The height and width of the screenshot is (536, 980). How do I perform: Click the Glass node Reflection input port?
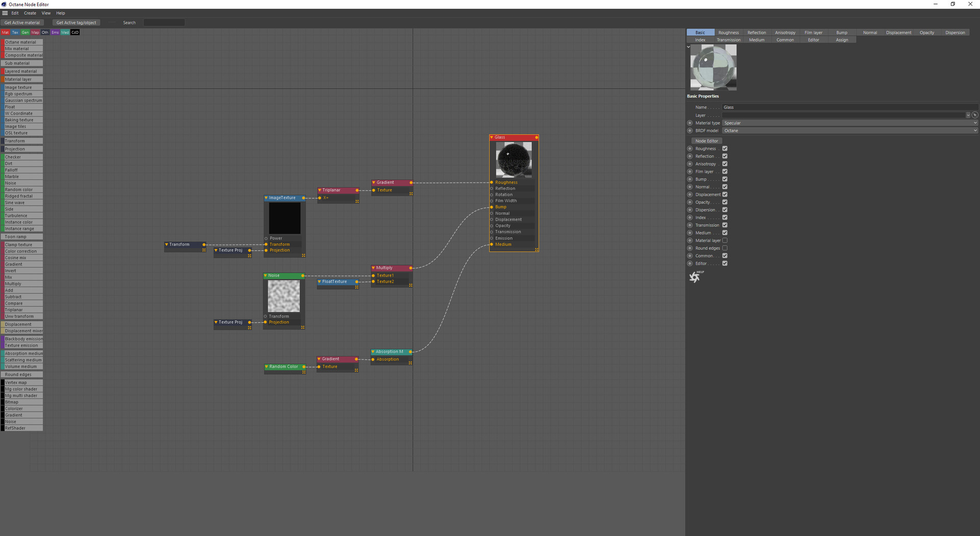click(x=492, y=189)
